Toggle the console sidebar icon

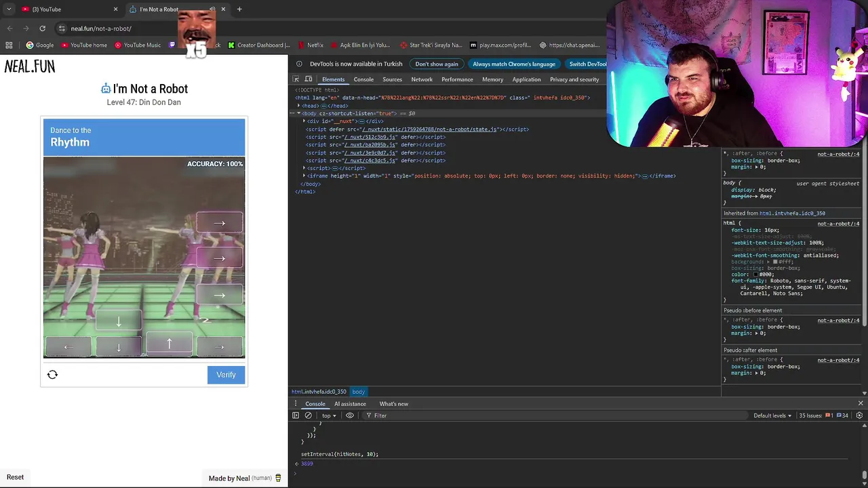click(296, 415)
